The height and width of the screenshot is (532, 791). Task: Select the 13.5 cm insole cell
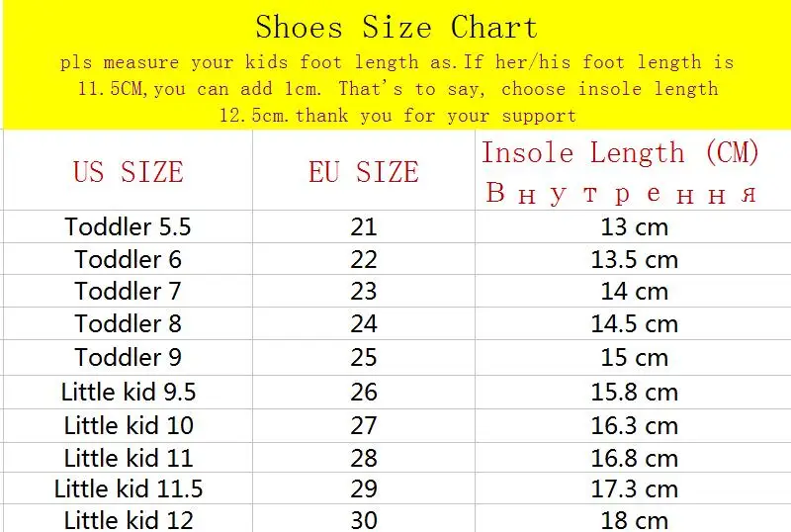633,259
